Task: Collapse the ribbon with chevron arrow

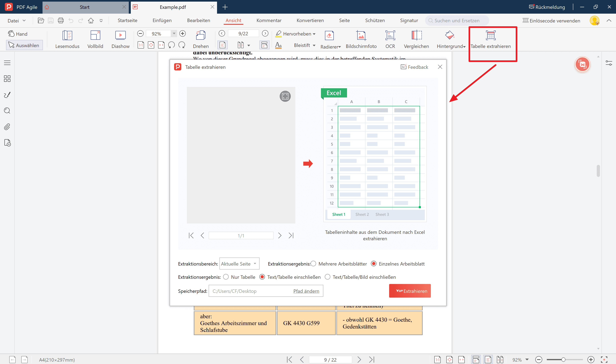Action: (x=609, y=21)
